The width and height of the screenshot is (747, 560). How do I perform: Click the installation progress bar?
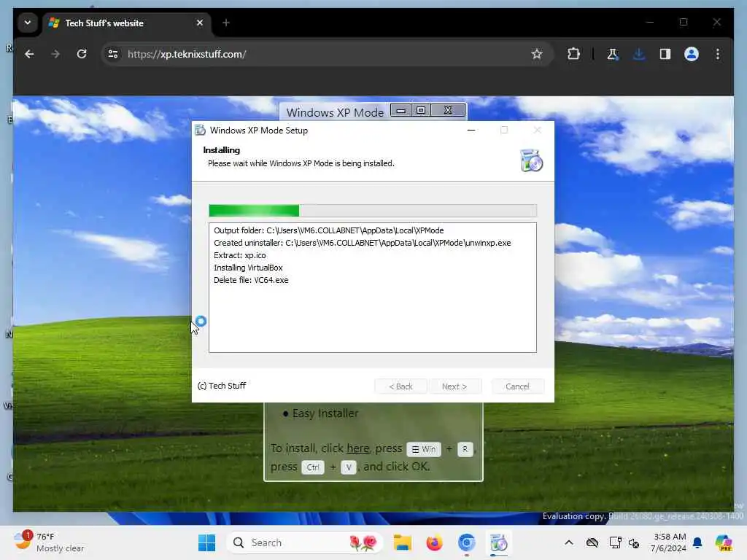373,211
